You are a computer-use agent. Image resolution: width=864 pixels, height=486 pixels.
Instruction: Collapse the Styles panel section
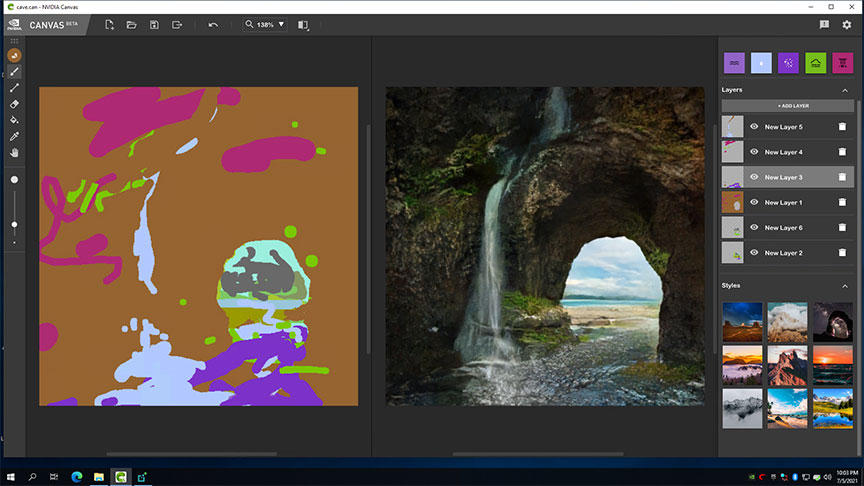pyautogui.click(x=845, y=286)
